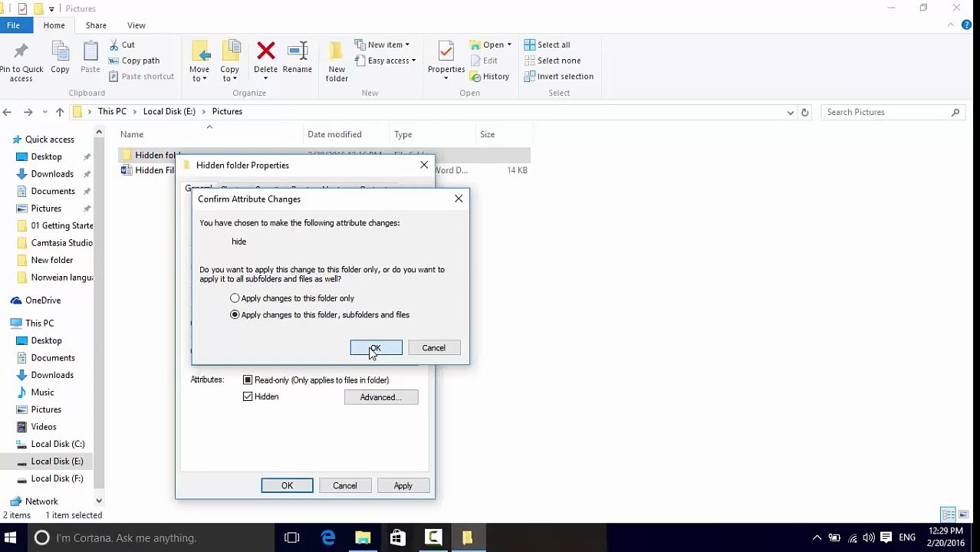The image size is (980, 552).
Task: Click Select none in ribbon
Action: click(552, 61)
